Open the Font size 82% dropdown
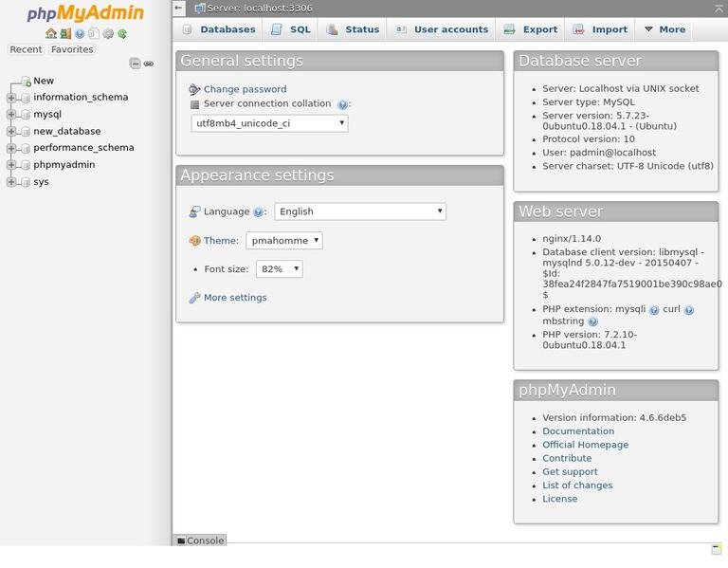728x568 pixels. pos(280,269)
